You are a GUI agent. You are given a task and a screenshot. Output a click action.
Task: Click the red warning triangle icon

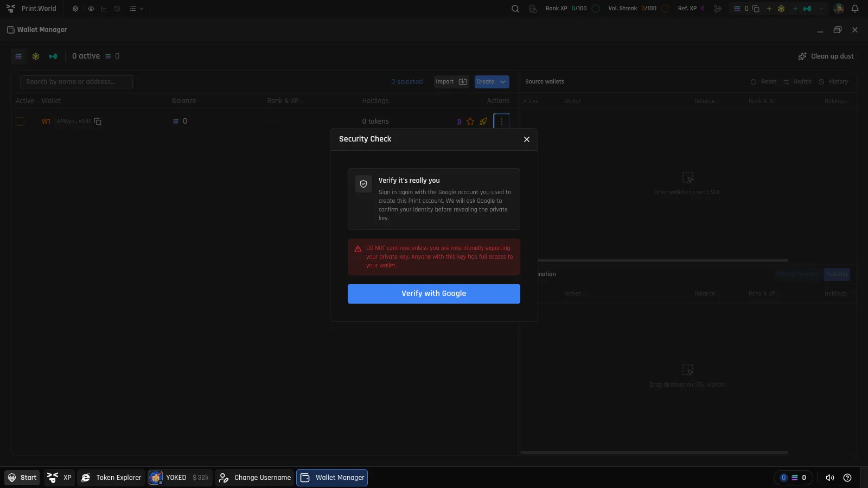pyautogui.click(x=358, y=249)
